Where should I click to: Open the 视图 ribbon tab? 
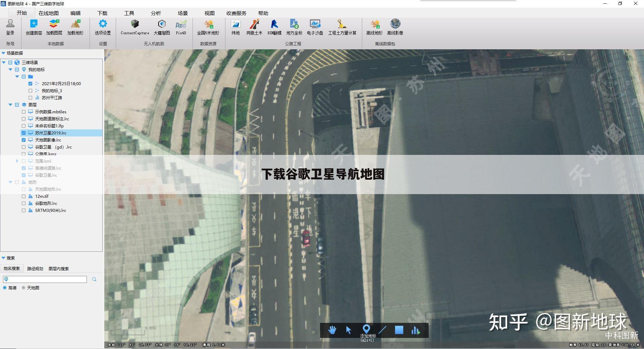210,13
